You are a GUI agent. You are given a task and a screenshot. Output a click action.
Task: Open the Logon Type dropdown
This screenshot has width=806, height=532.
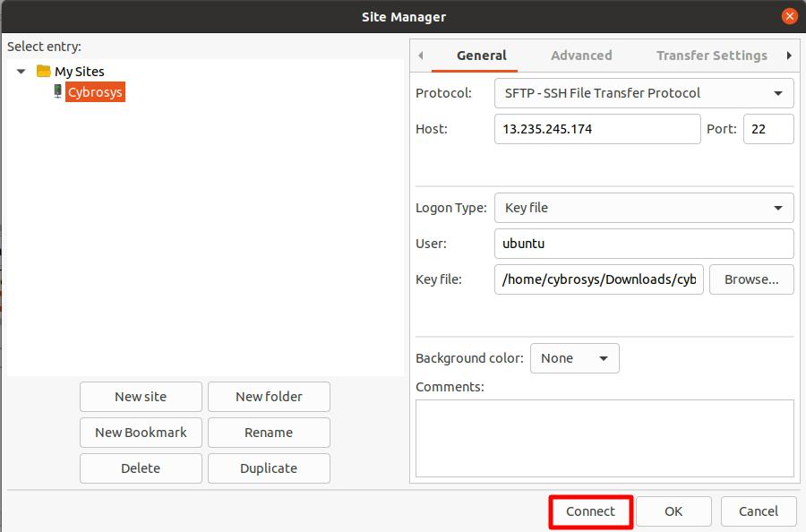pos(644,207)
